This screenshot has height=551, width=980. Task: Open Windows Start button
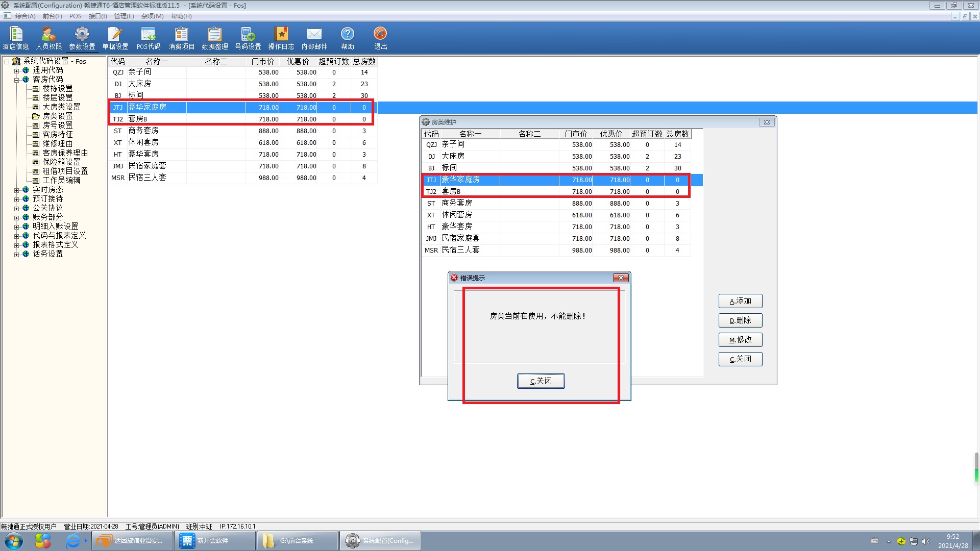(x=14, y=541)
